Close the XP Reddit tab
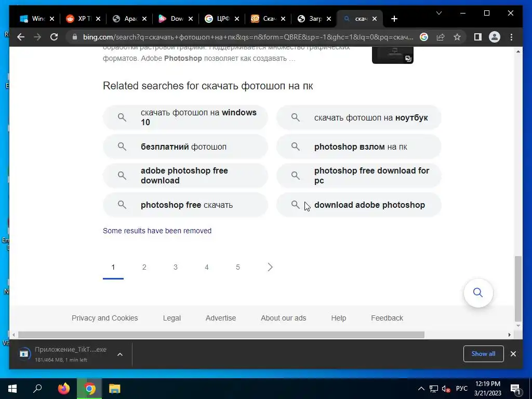532x399 pixels. [x=98, y=19]
